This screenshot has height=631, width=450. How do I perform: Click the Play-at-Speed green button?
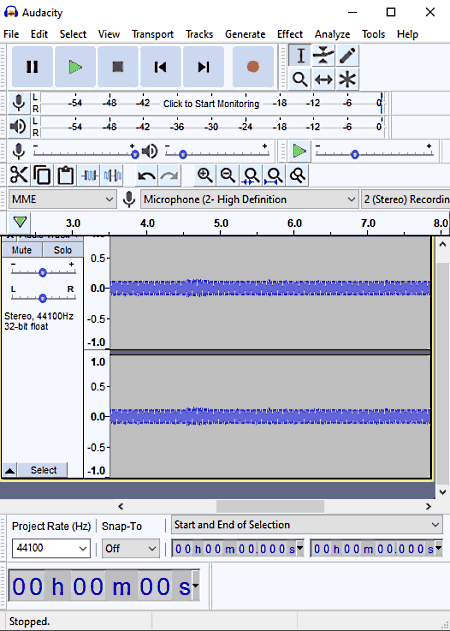point(299,151)
